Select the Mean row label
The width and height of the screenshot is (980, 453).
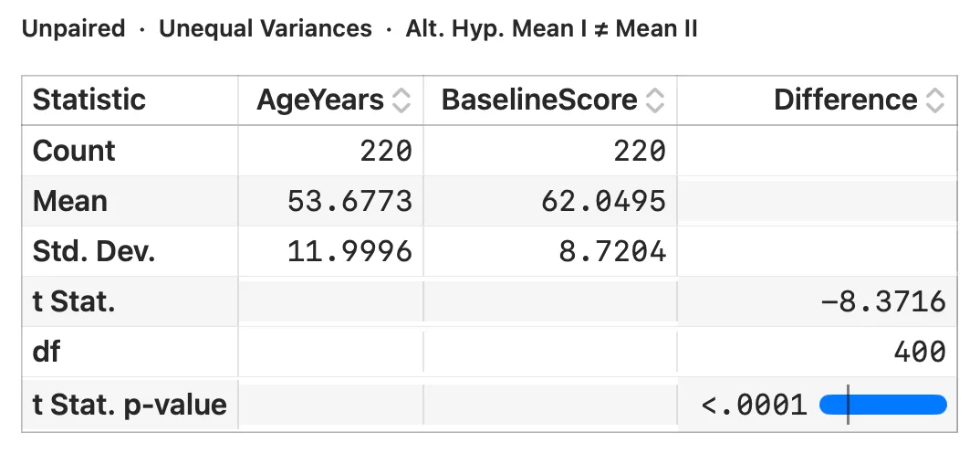click(70, 202)
